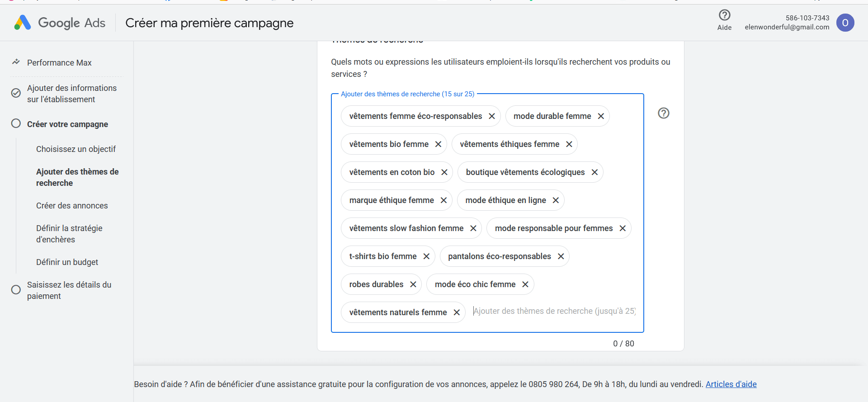This screenshot has width=868, height=402.
Task: Go to 'Ajouter des thèmes de recherche' substep
Action: (77, 177)
